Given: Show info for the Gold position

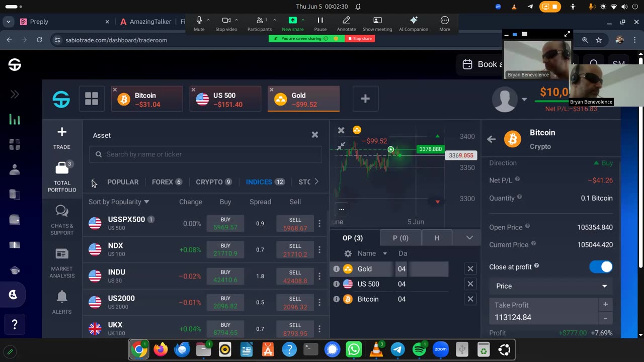Looking at the screenshot, I should point(337,269).
